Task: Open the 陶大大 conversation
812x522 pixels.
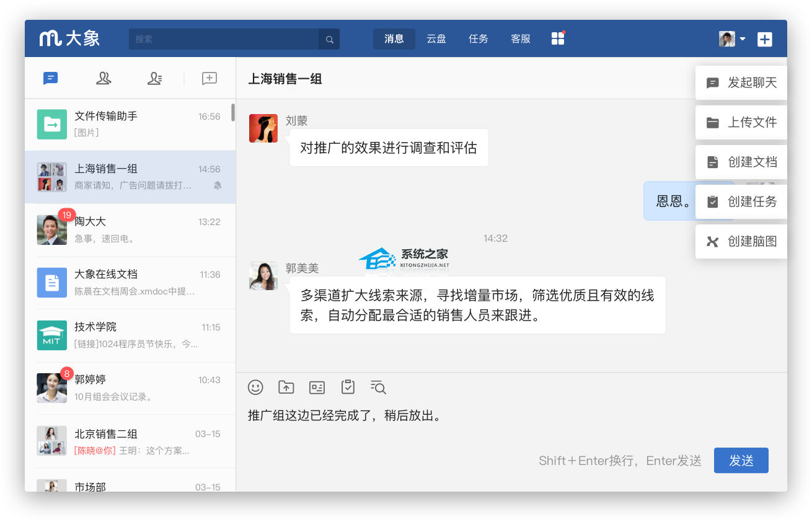Action: click(x=130, y=230)
